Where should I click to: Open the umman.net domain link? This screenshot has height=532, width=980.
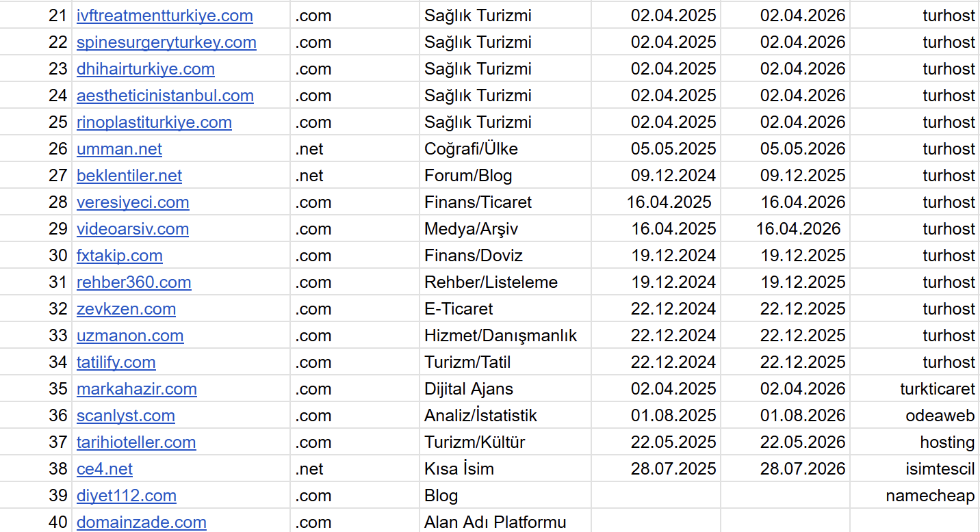[119, 149]
